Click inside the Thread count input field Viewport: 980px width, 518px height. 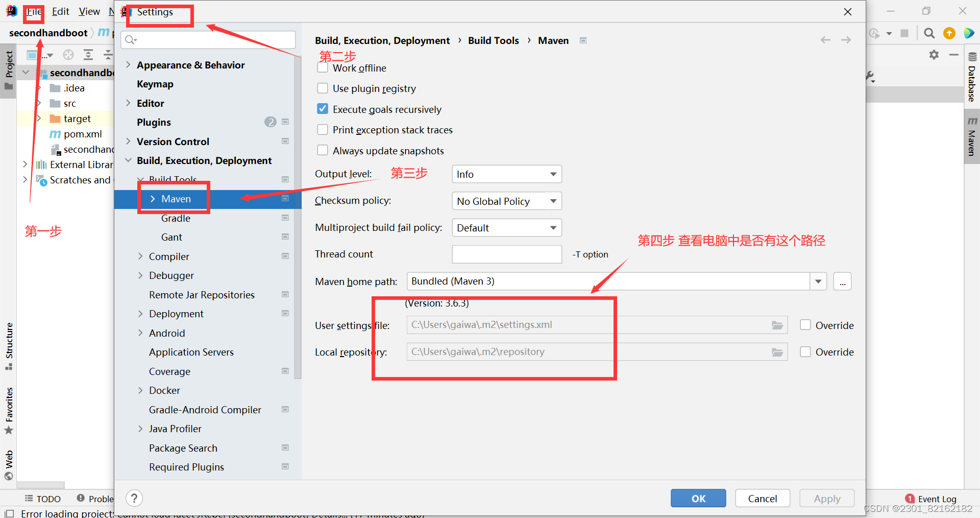[x=506, y=254]
